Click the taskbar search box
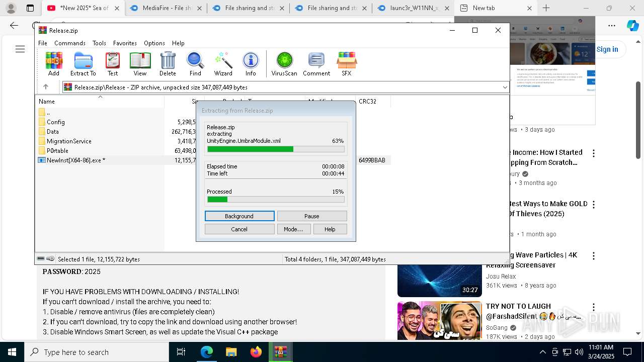The image size is (644, 362). 97,352
